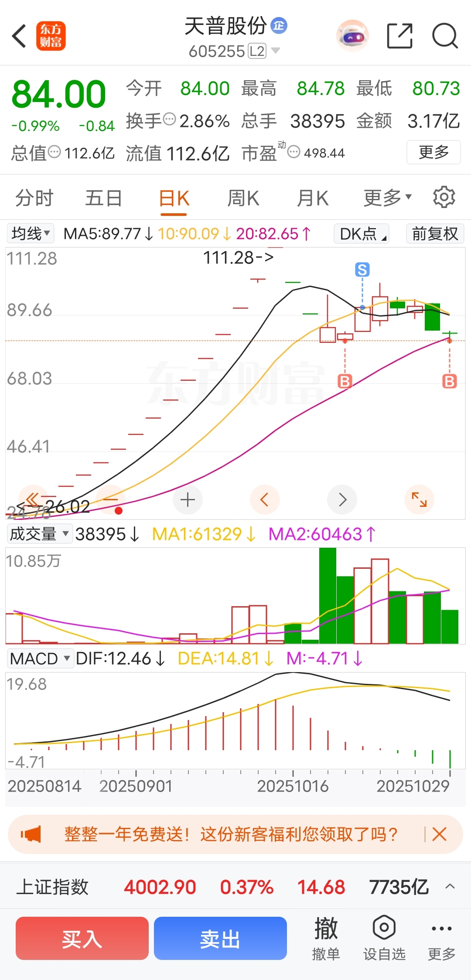
Task: Open the 均线 indicator dropdown
Action: coord(31,233)
